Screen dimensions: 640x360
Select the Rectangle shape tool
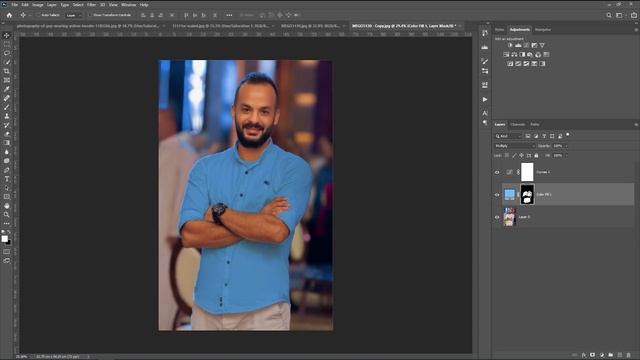click(x=7, y=197)
